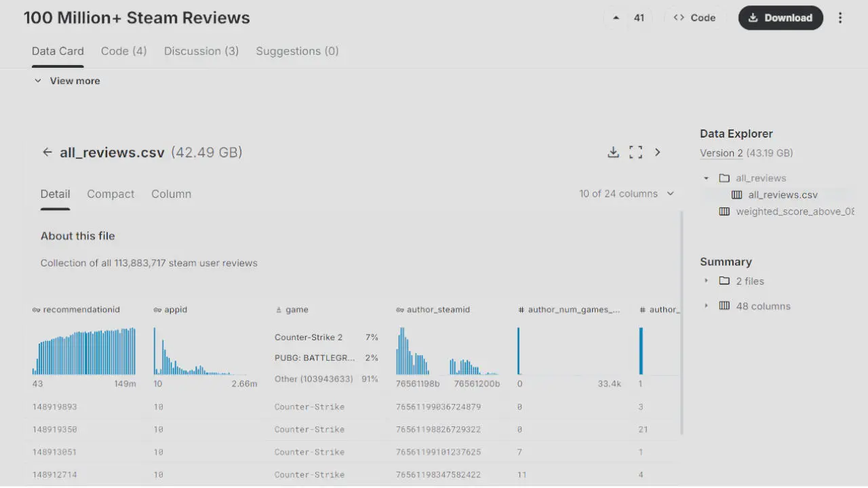Image resolution: width=868 pixels, height=488 pixels.
Task: Click the next file chevron arrow
Action: pos(657,152)
